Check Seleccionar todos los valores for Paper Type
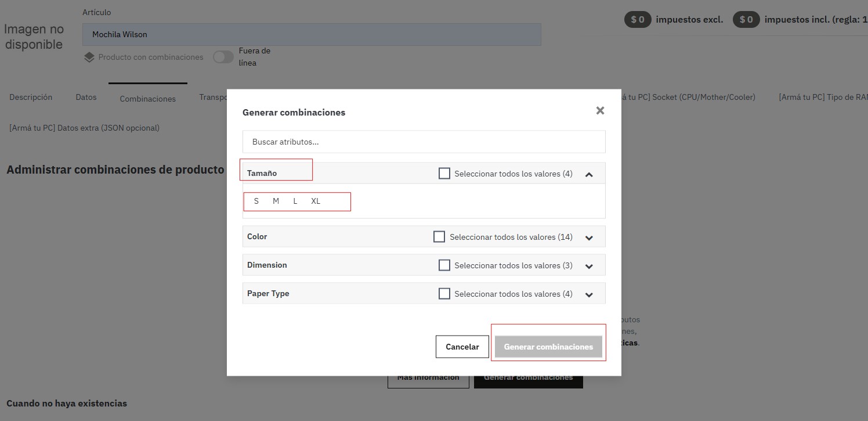Screen dimensions: 868x421 (x=444, y=294)
